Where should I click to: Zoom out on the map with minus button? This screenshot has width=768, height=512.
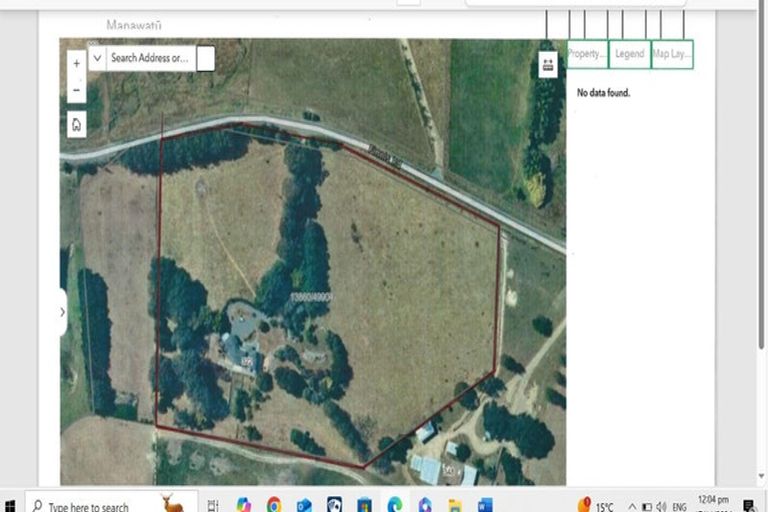pos(77,90)
